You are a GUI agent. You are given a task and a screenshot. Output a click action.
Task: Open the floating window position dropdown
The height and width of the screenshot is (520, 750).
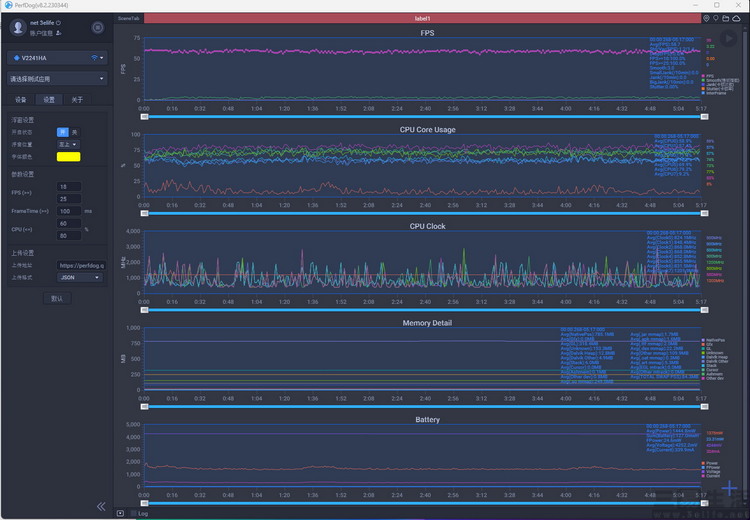(x=68, y=144)
